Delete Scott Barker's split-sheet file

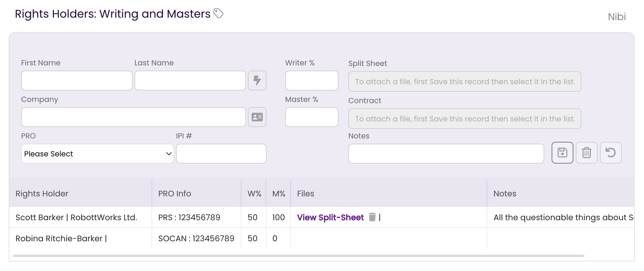pos(372,217)
